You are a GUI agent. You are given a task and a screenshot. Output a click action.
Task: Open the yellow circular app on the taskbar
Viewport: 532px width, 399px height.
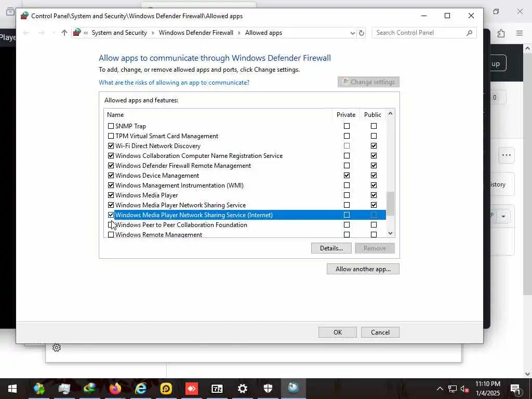(166, 388)
